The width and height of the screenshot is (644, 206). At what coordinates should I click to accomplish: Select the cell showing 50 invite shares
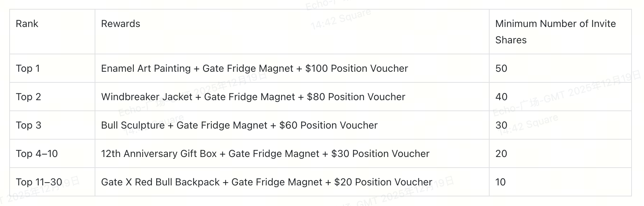tap(501, 69)
